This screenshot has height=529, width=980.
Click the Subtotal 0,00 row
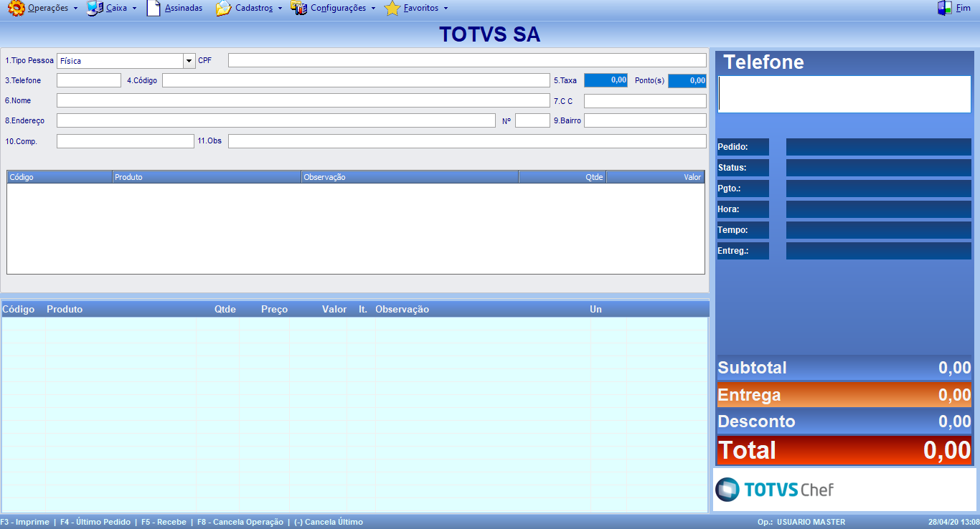844,368
